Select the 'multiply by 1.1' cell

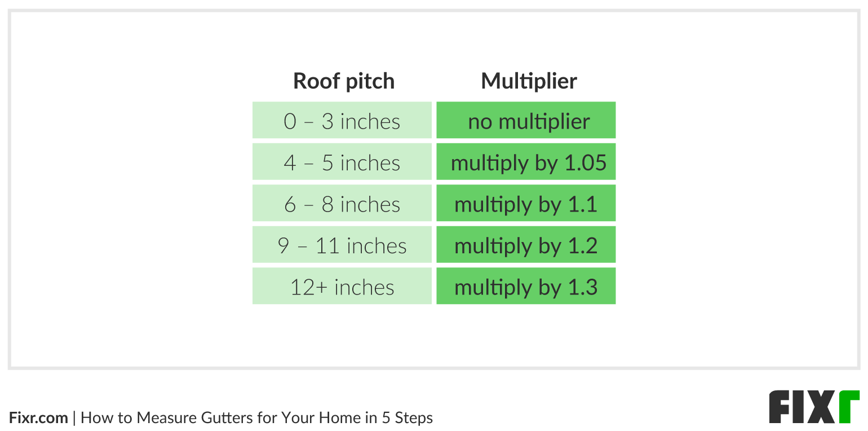tap(526, 204)
